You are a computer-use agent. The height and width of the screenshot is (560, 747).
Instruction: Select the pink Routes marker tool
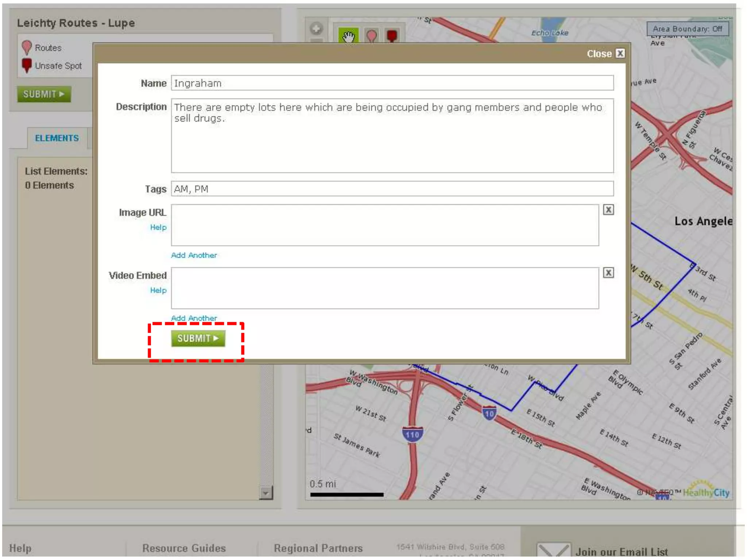click(x=371, y=36)
